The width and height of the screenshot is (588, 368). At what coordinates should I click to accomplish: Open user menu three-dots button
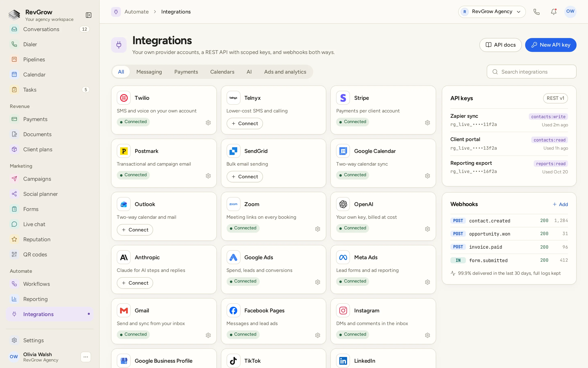pyautogui.click(x=86, y=357)
